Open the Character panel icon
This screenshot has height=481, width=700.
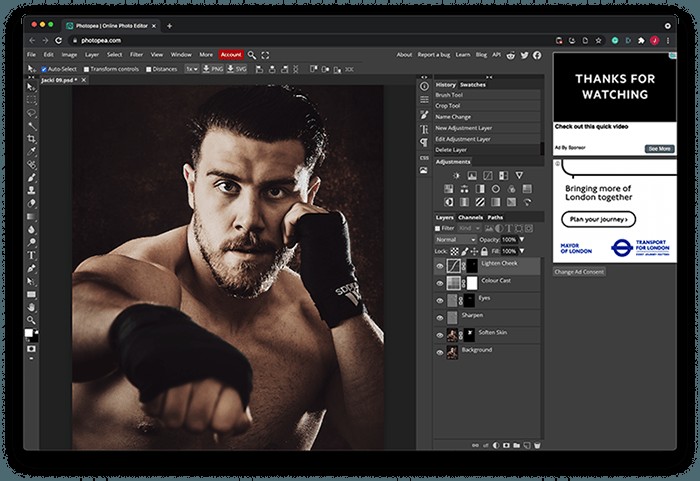424,129
